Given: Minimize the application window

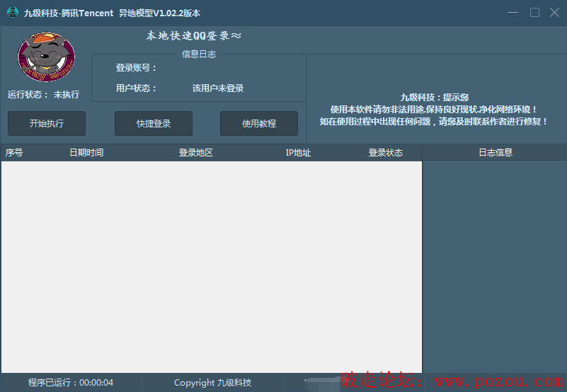Looking at the screenshot, I should (x=512, y=13).
